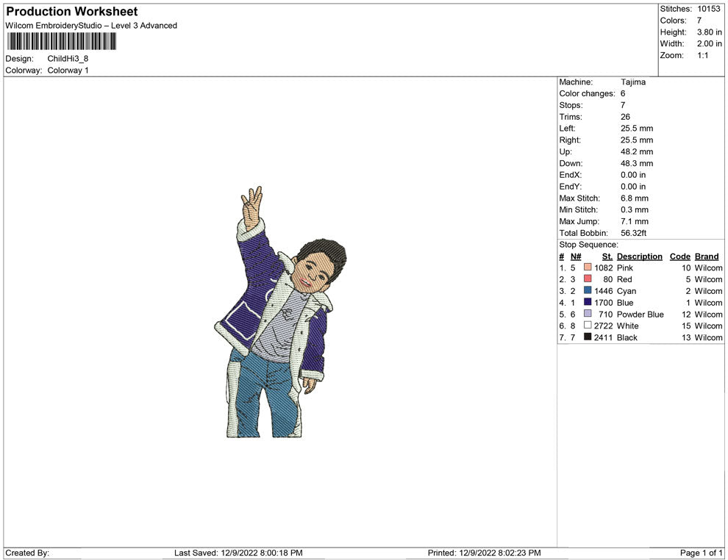
Task: Click the Tajima machine value
Action: [x=632, y=82]
